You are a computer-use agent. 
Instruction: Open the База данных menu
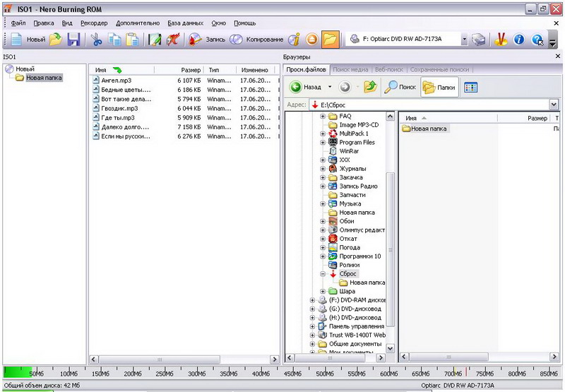(x=185, y=23)
